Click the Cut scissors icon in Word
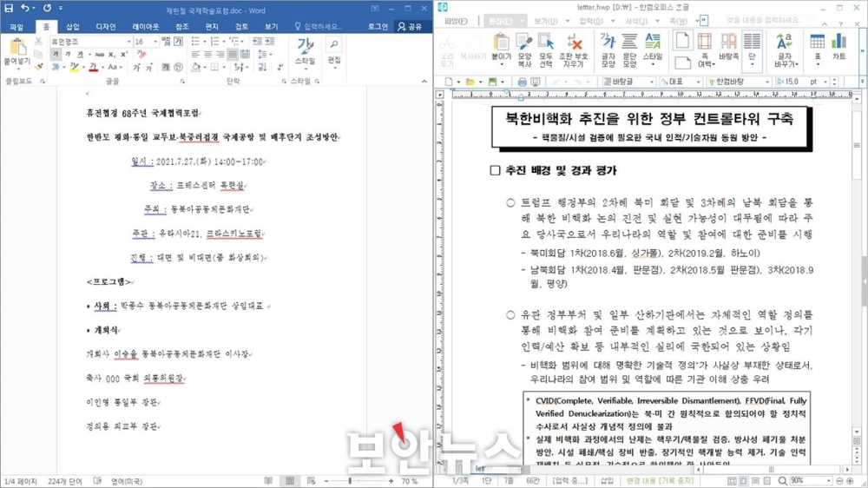This screenshot has width=868, height=488. point(38,42)
